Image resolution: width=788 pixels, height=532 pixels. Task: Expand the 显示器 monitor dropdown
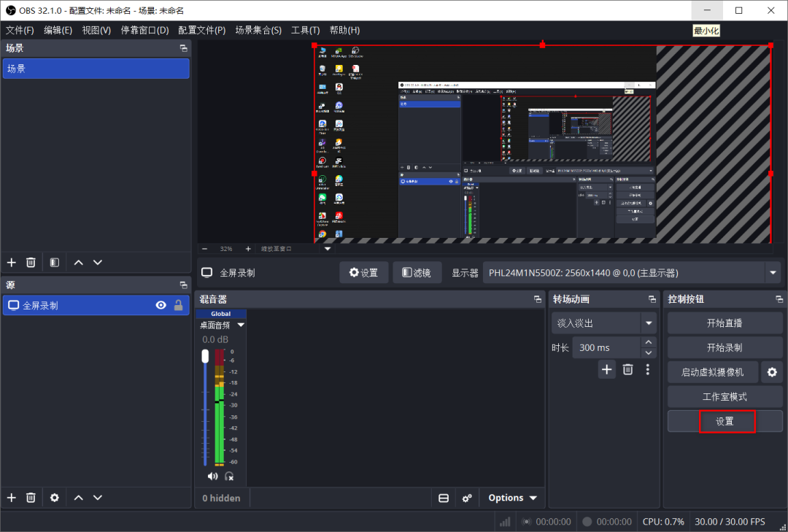click(772, 273)
